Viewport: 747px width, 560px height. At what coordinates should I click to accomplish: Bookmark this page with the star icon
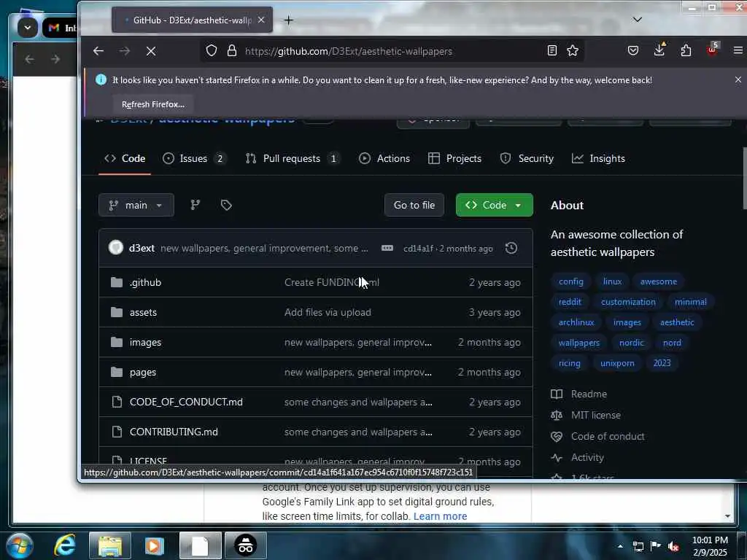pos(573,50)
